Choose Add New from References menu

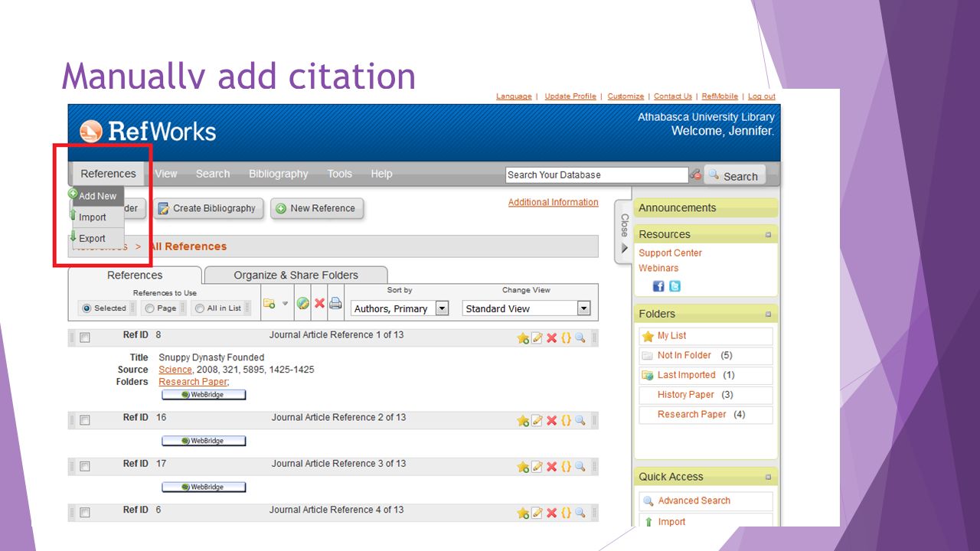(97, 196)
